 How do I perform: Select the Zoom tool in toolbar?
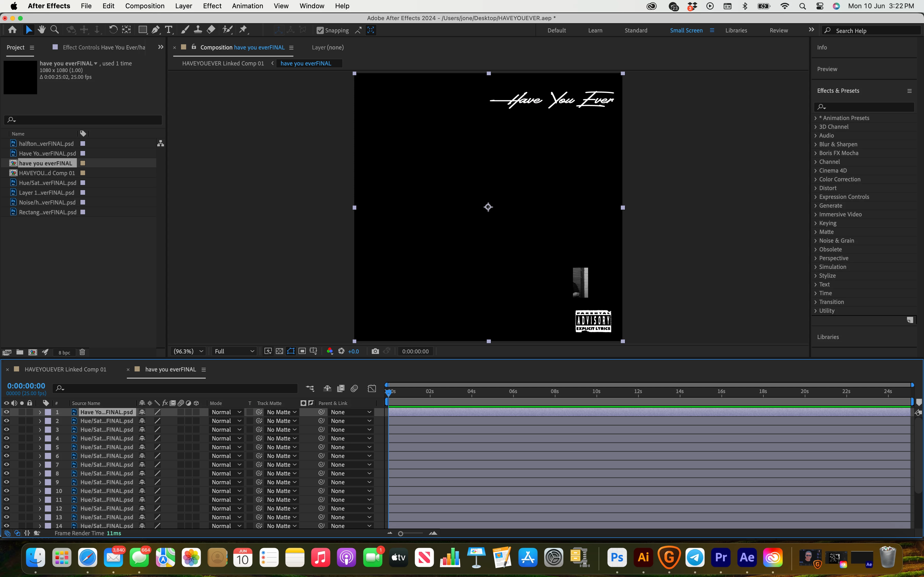[x=55, y=30]
